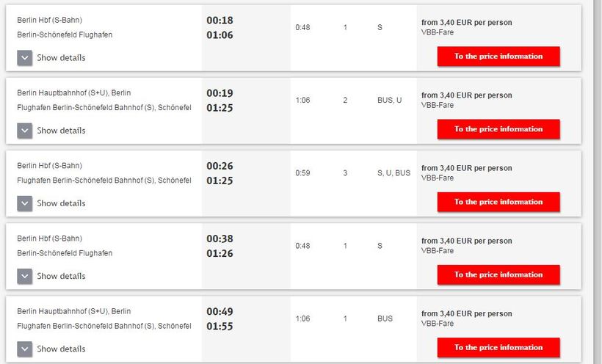Click the 'S, U, BUS' products label
Image resolution: width=602 pixels, height=364 pixels.
394,172
